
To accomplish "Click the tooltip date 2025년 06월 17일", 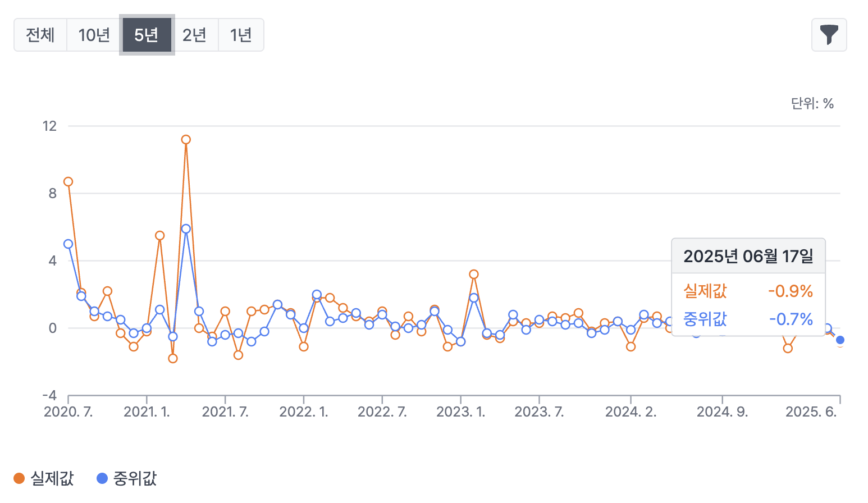I will [748, 257].
